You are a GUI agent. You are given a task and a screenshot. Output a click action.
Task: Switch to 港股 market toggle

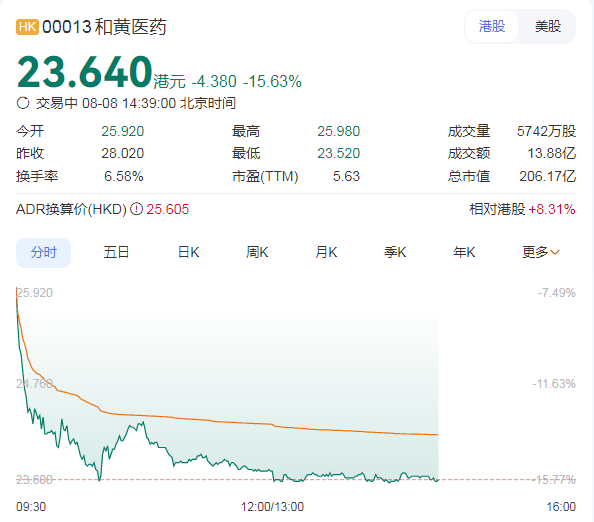(x=492, y=26)
